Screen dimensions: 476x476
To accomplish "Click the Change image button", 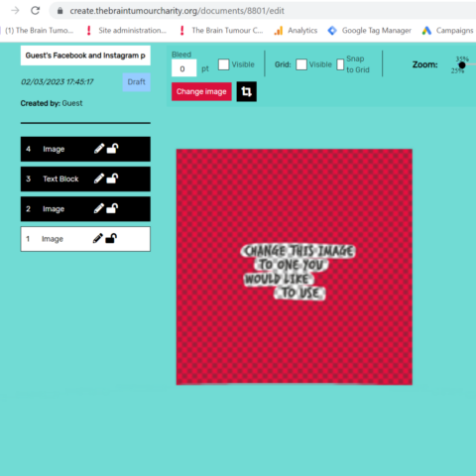I will [201, 91].
